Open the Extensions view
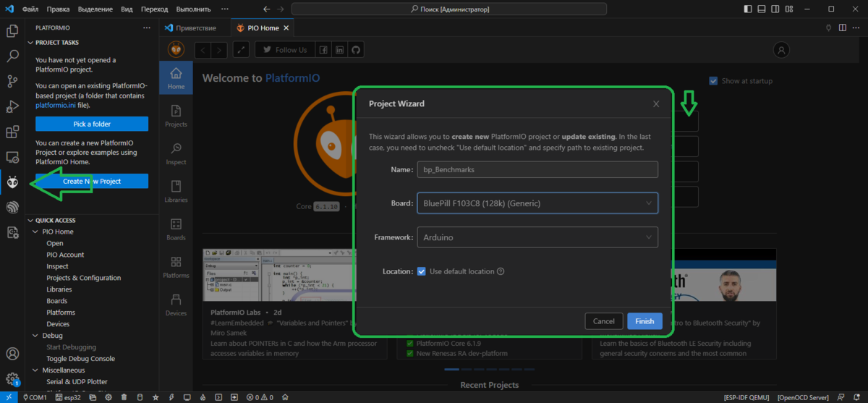868x403 pixels. pos(12,132)
